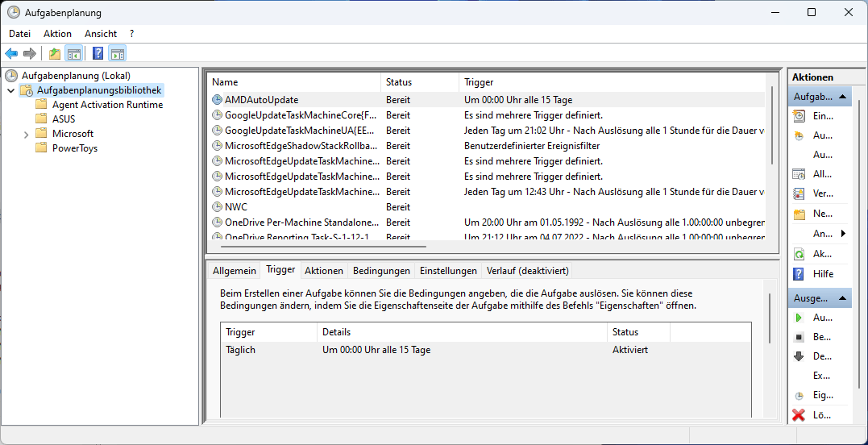
Task: Click the Hilfe link in Aktionen pane
Action: coord(823,274)
